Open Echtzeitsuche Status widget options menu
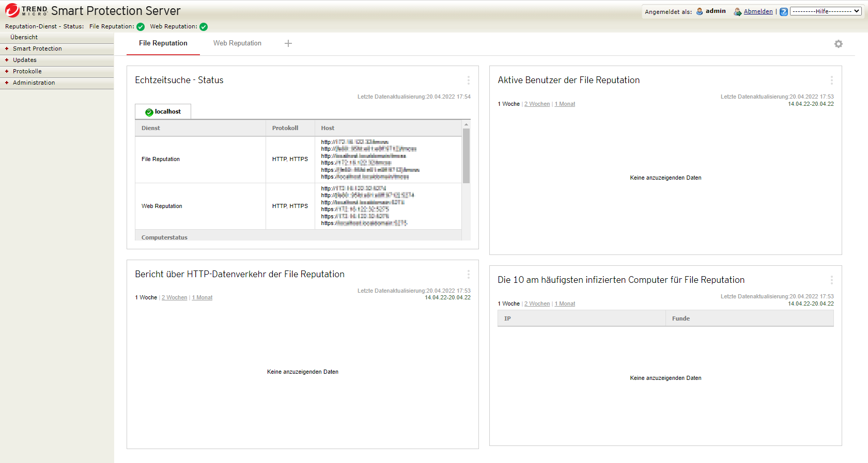The width and height of the screenshot is (868, 463). click(468, 80)
